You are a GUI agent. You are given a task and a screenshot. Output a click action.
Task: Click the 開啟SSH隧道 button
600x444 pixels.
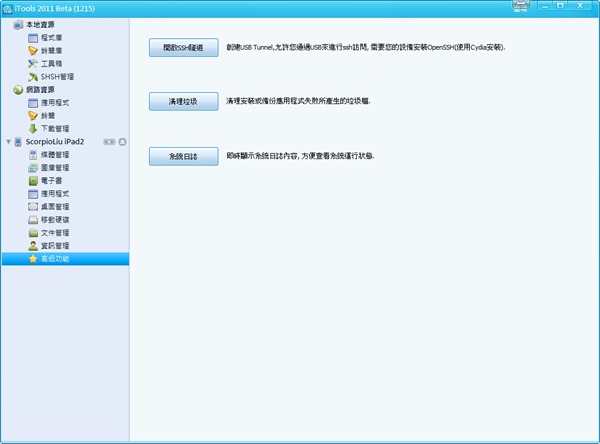pos(184,47)
